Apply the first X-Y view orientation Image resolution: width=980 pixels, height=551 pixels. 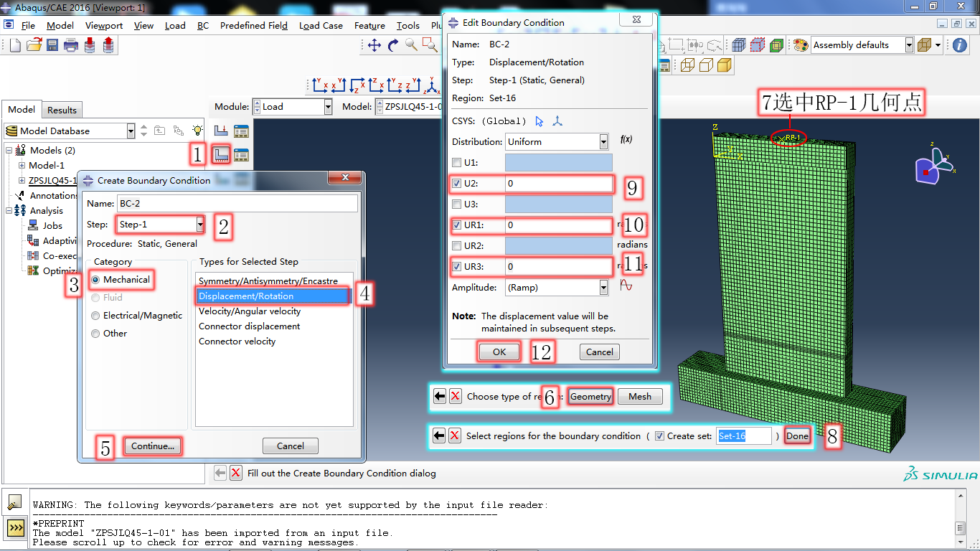[321, 85]
